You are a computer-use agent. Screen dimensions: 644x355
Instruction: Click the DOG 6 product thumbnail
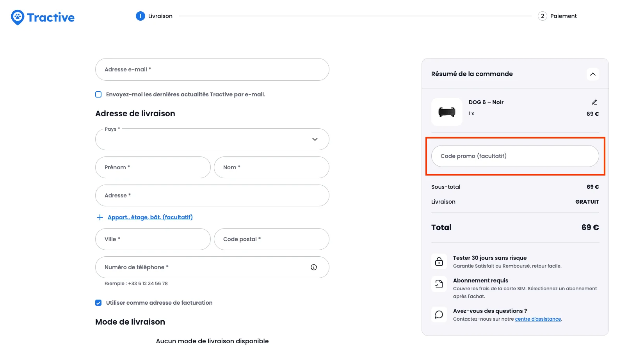tap(447, 112)
